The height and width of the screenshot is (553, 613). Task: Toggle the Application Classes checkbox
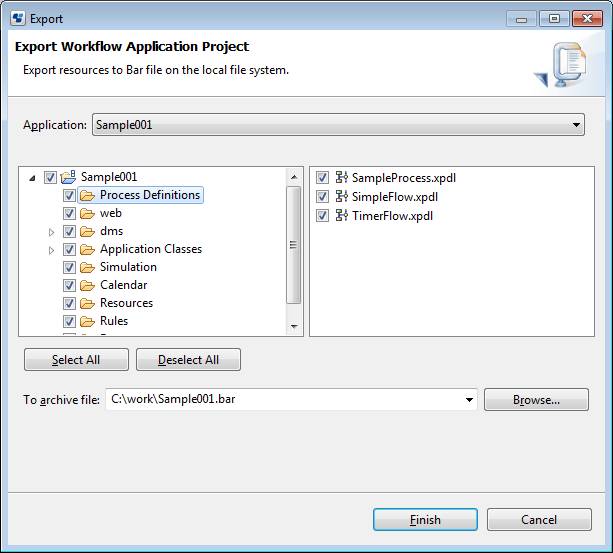point(69,249)
